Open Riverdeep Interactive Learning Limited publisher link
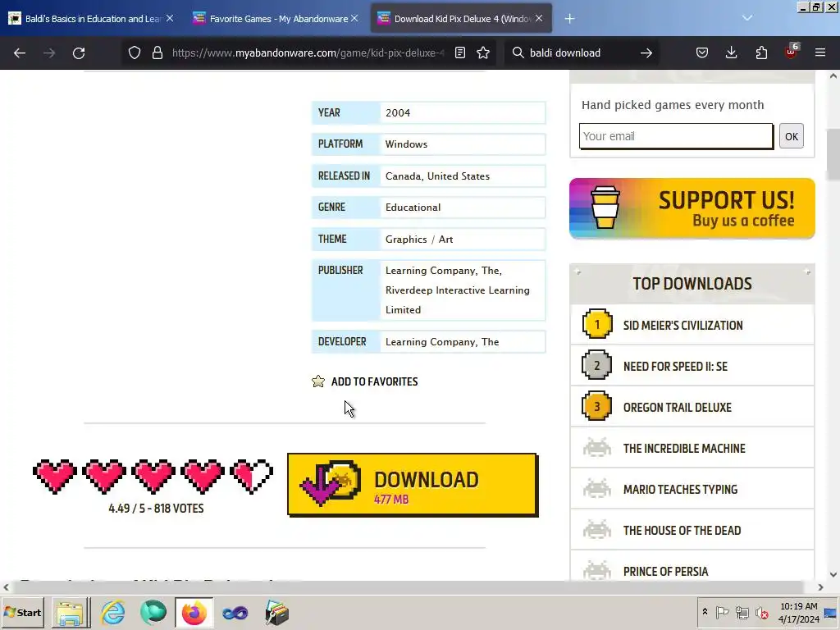 (458, 300)
